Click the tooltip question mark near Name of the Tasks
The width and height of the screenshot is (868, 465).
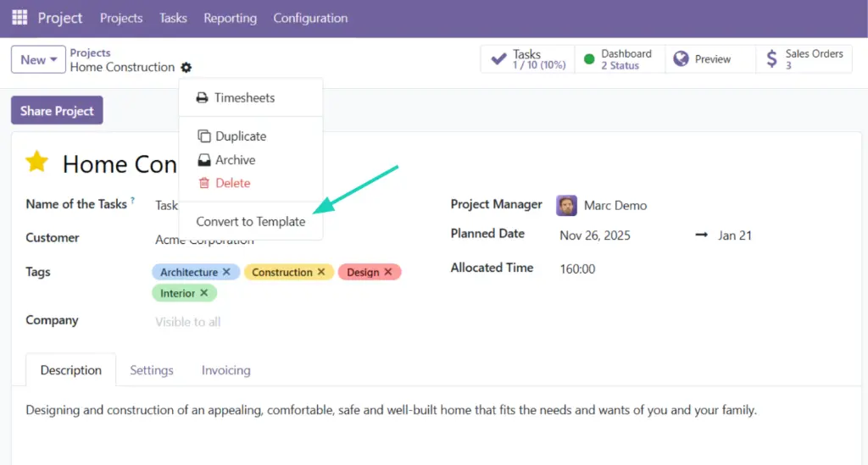pos(133,200)
